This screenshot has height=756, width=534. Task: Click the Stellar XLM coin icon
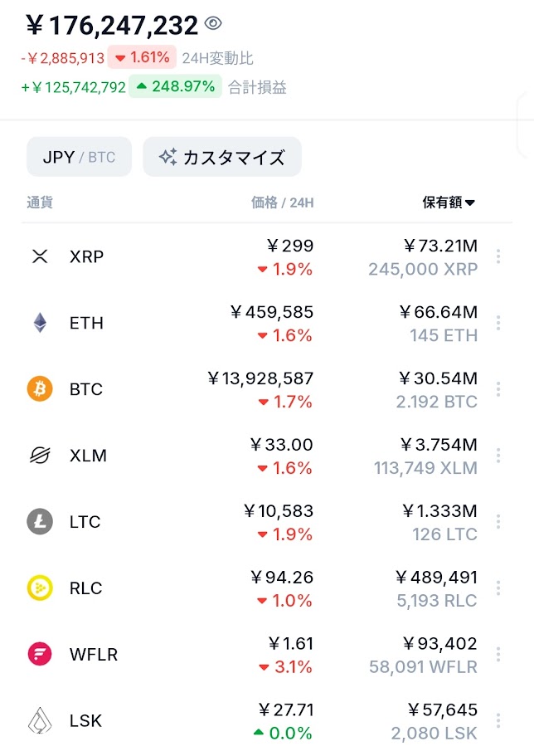click(x=40, y=456)
